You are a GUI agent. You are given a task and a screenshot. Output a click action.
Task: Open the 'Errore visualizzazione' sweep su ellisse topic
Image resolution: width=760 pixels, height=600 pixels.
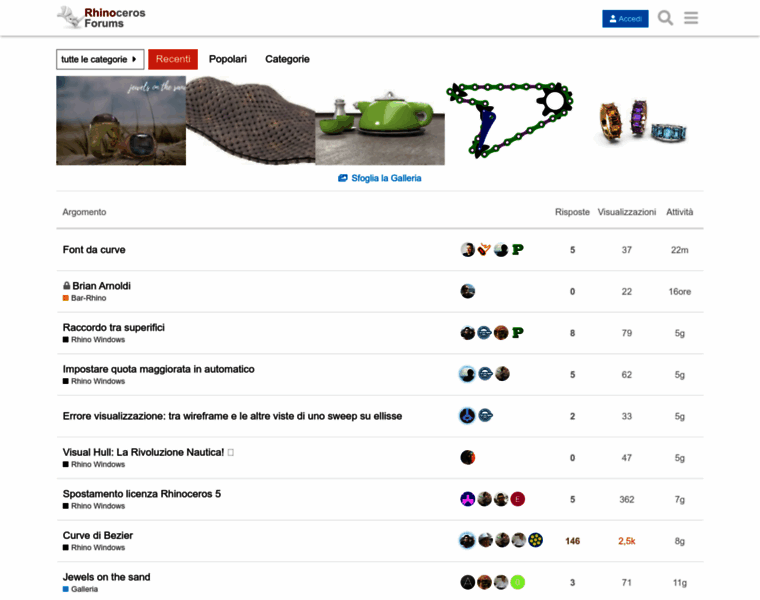click(x=232, y=416)
